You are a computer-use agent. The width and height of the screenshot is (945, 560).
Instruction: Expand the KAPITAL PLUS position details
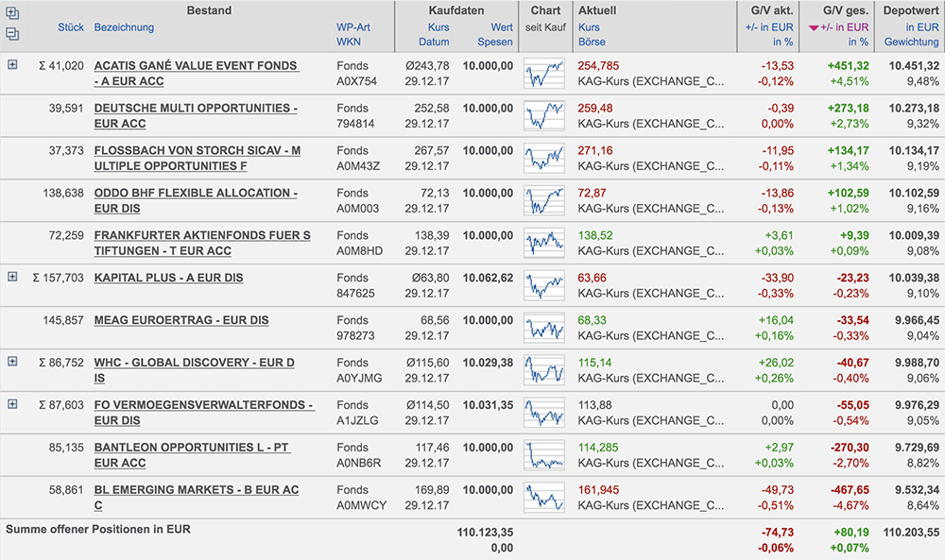click(12, 277)
